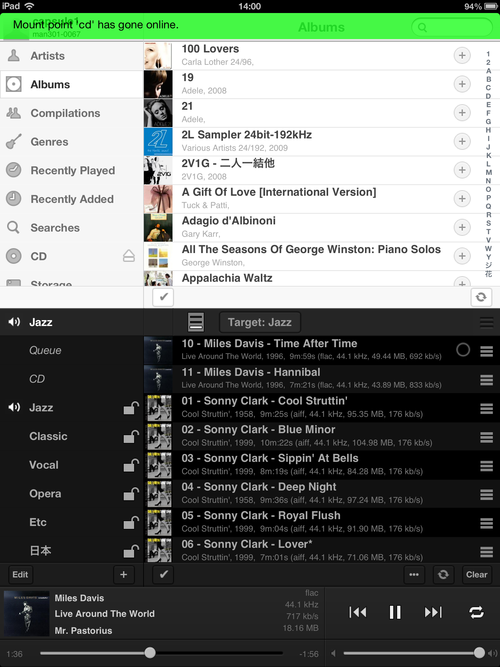This screenshot has height=667, width=500.
Task: Pause the playing track
Action: click(395, 612)
